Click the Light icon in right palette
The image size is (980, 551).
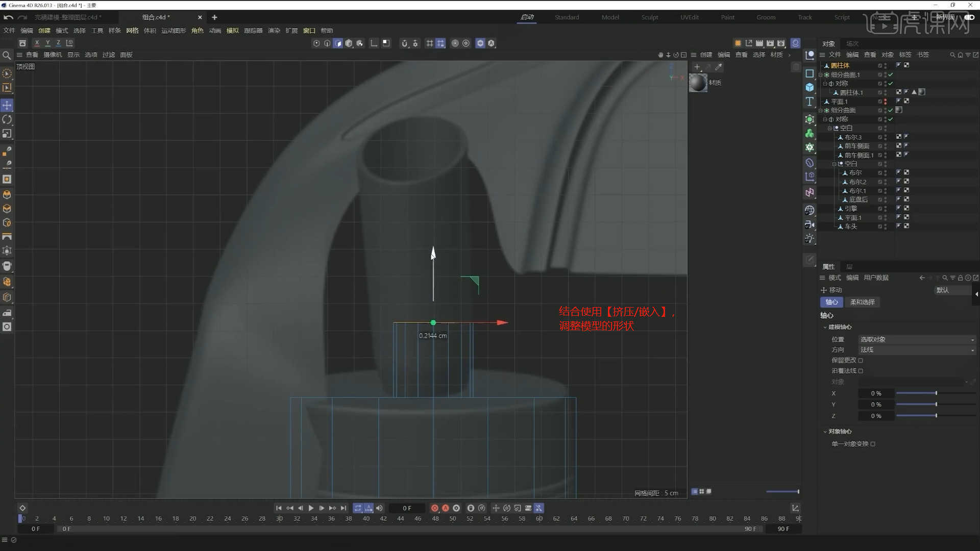[x=810, y=239]
